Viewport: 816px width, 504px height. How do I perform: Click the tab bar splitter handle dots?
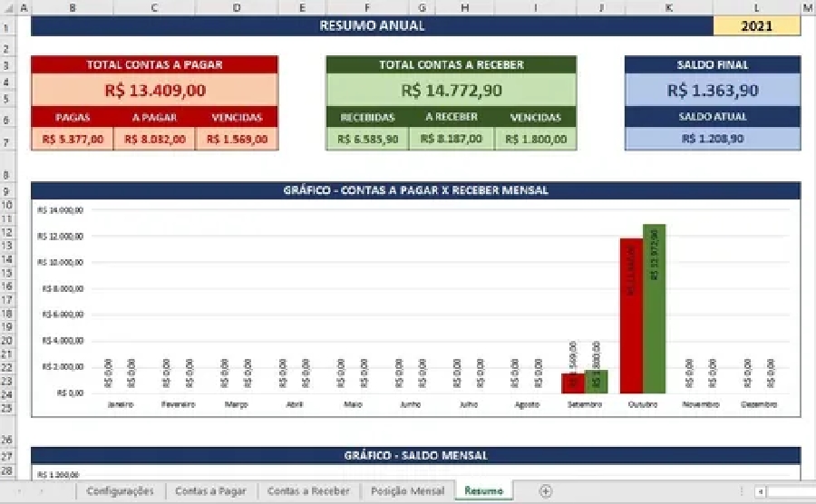[x=741, y=491]
